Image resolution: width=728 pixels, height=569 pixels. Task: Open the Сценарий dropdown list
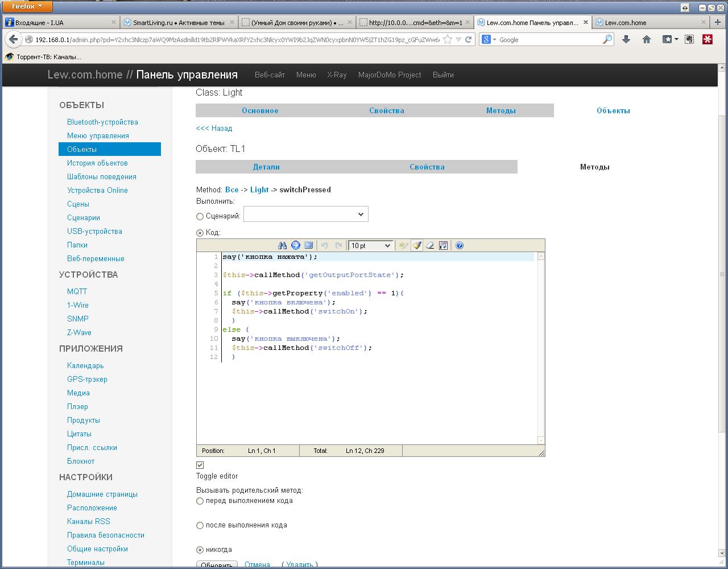click(306, 215)
